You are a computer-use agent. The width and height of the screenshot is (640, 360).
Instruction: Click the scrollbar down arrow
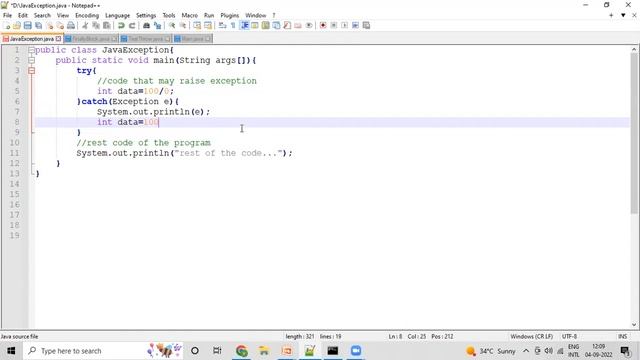[x=634, y=324]
